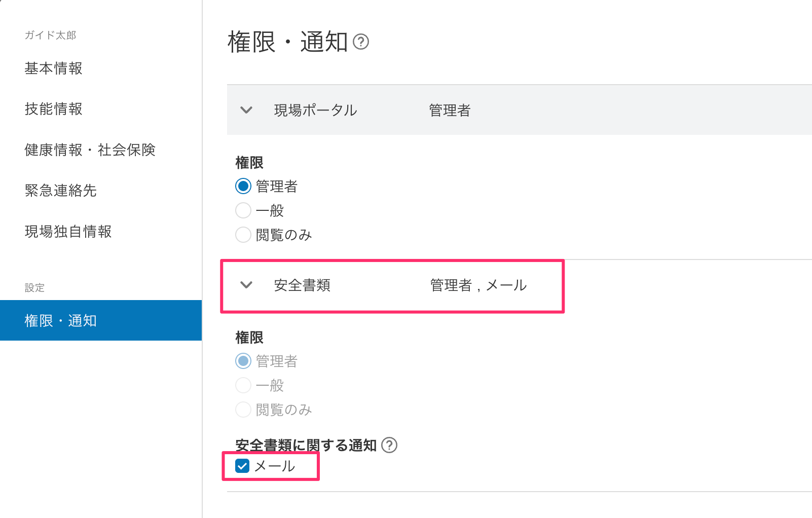Open 緊急連絡先 sidebar item
Viewport: 812px width, 518px height.
point(61,191)
